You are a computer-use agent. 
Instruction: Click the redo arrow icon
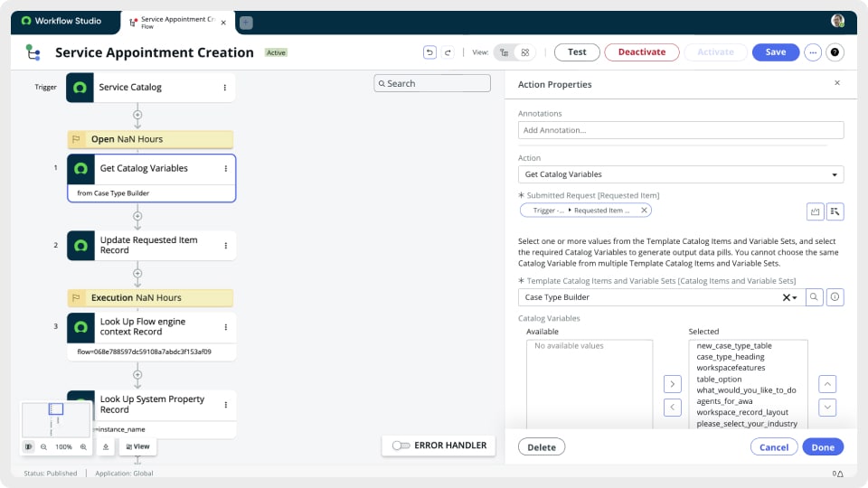click(x=448, y=52)
